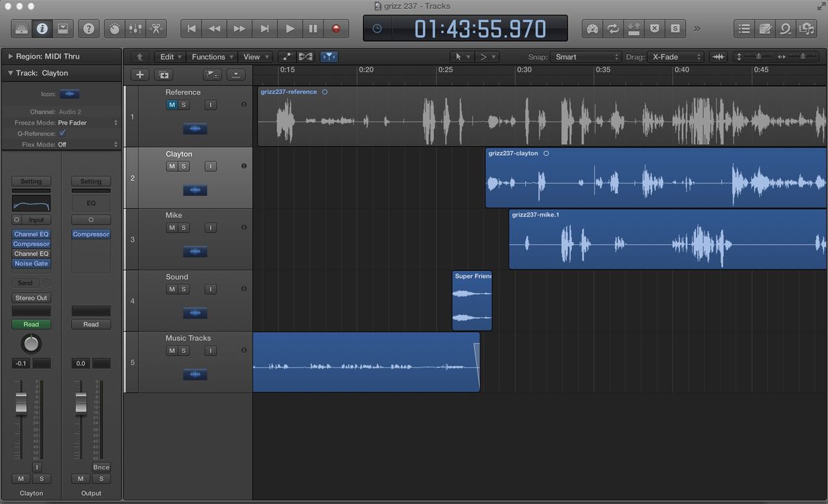Screen dimensions: 828x504
Task: Enable the blue Flex mode icon
Action: [329, 57]
